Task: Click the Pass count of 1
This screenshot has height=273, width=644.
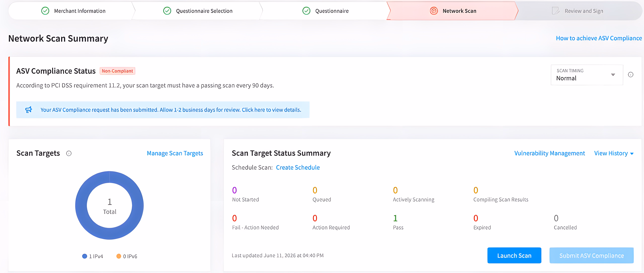Action: pyautogui.click(x=395, y=218)
